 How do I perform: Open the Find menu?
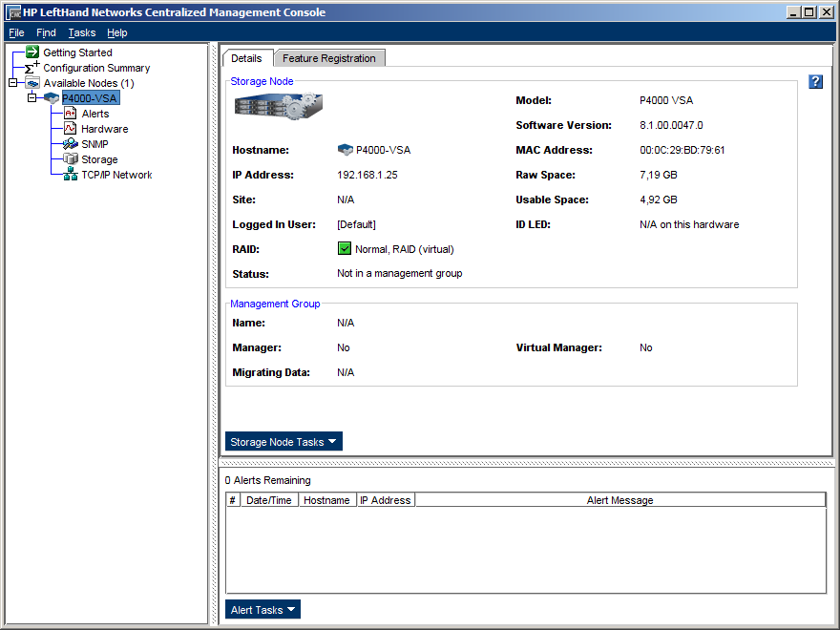coord(46,32)
